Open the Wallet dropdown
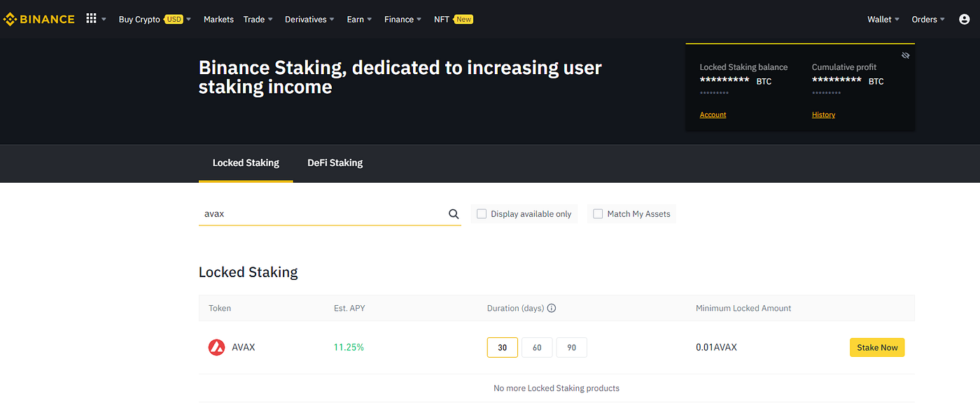Viewport: 980px width, 415px height. tap(883, 20)
